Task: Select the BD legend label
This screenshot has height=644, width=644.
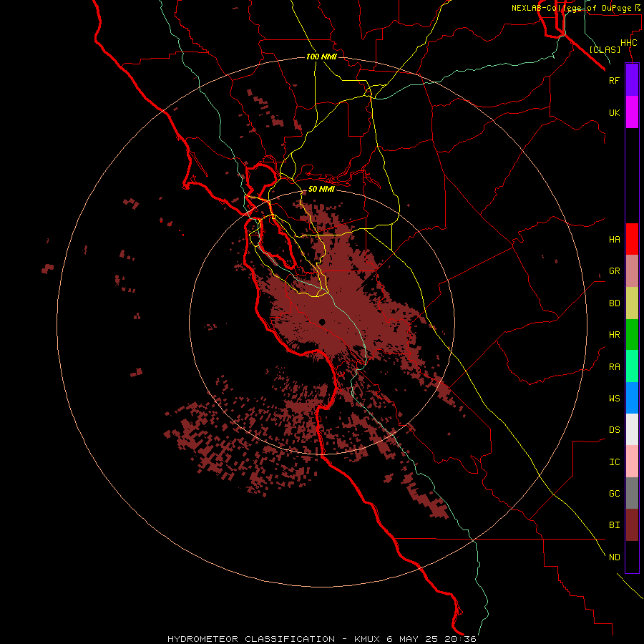Action: click(x=614, y=303)
